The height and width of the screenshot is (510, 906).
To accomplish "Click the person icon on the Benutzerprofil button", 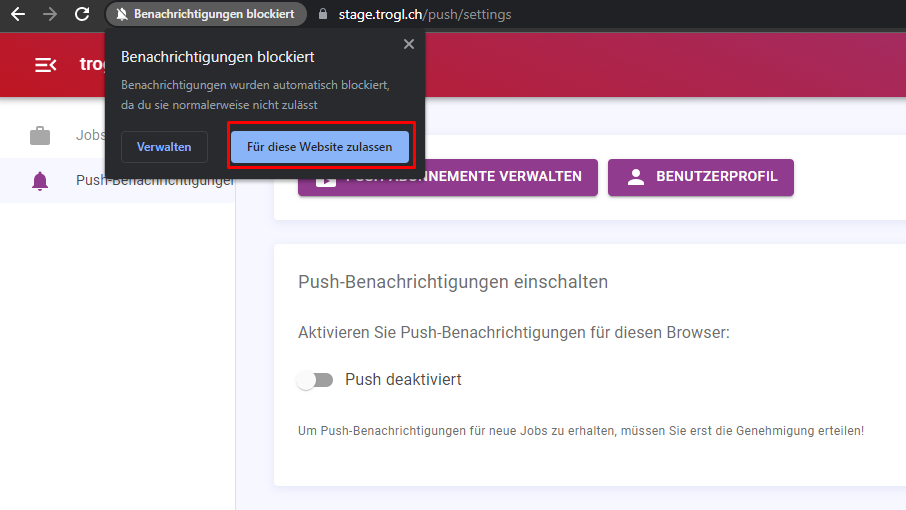I will [636, 177].
